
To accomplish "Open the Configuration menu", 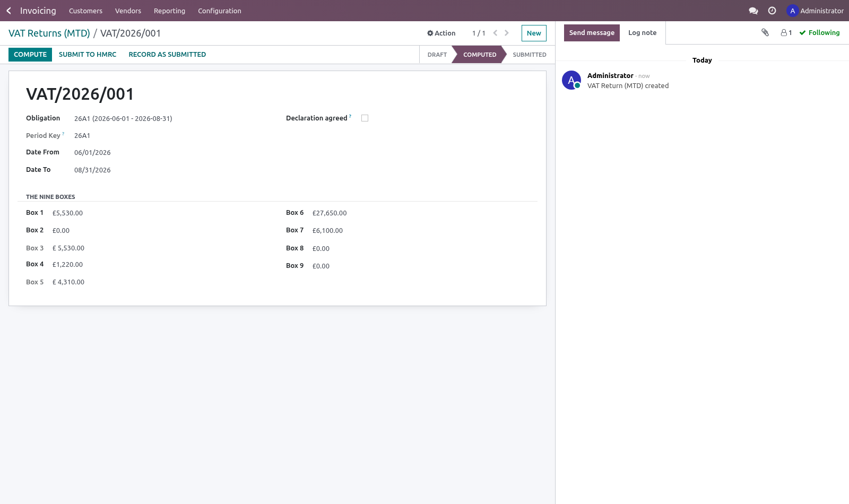I will coord(220,11).
